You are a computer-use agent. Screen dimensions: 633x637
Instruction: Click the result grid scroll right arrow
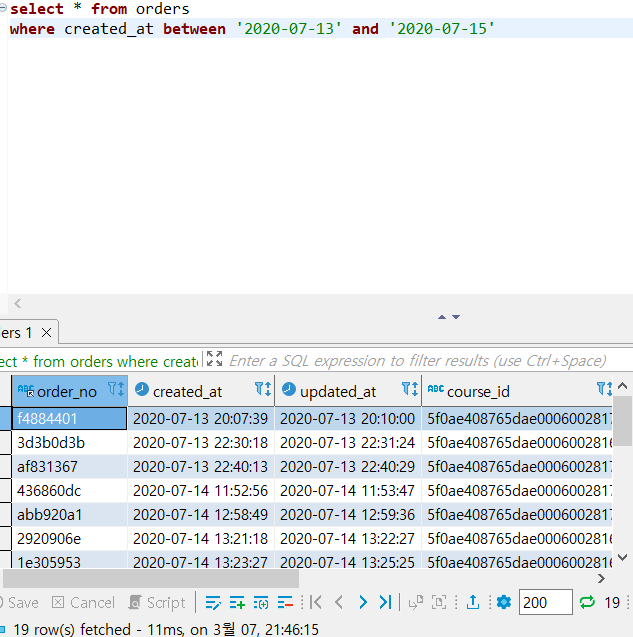tap(601, 578)
